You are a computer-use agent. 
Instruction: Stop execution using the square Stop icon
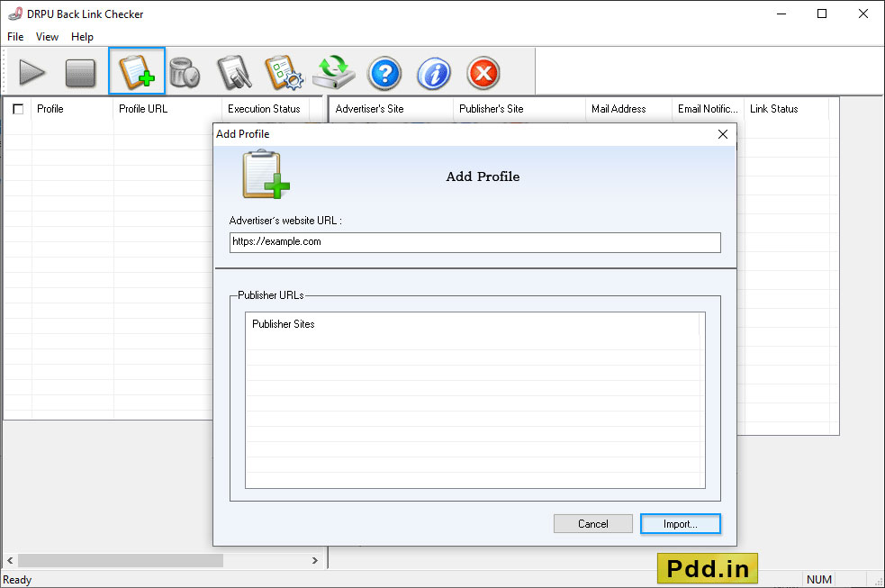pos(80,73)
